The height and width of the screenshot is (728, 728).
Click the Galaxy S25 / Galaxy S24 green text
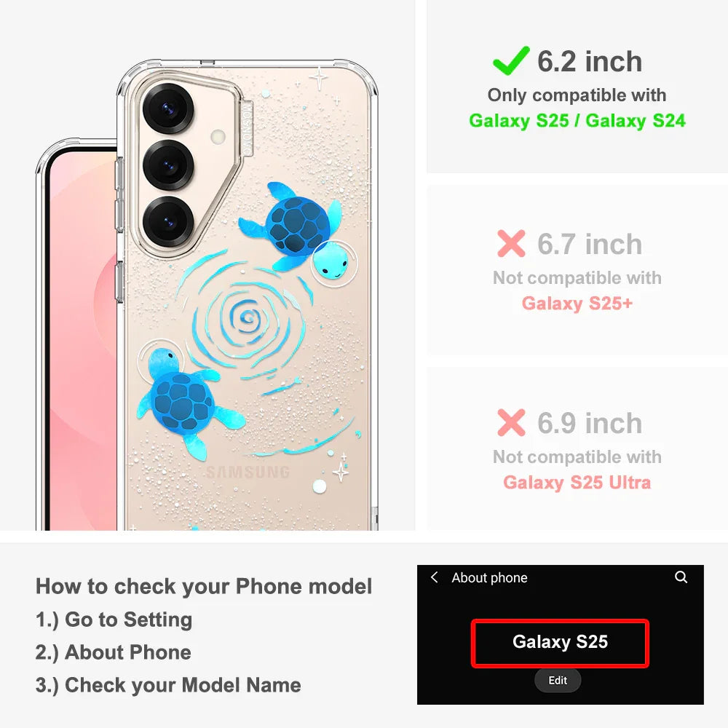[x=577, y=121]
